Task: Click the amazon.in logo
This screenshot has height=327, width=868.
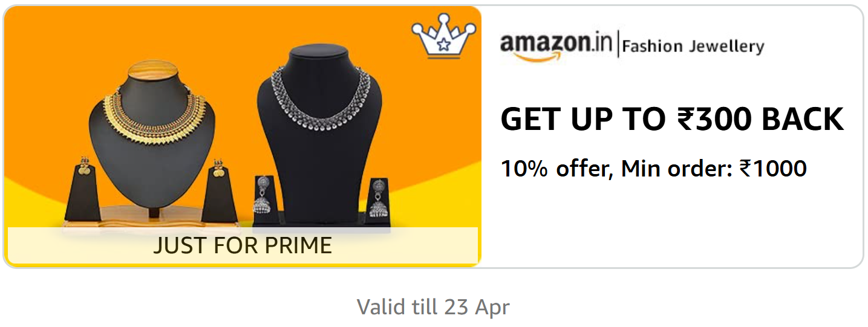Action: pyautogui.click(x=556, y=45)
